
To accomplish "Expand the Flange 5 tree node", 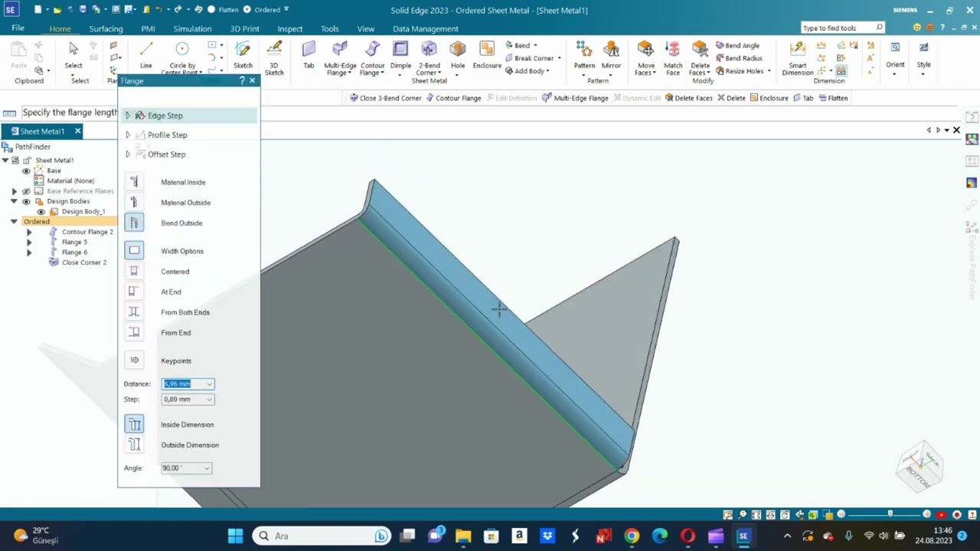I will [x=29, y=242].
